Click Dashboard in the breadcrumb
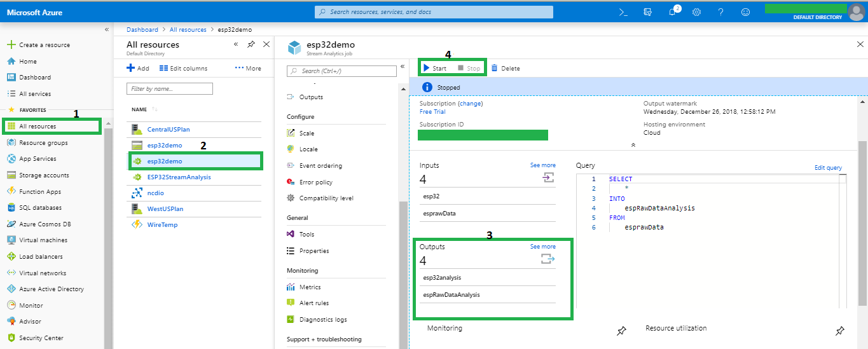 pyautogui.click(x=142, y=30)
